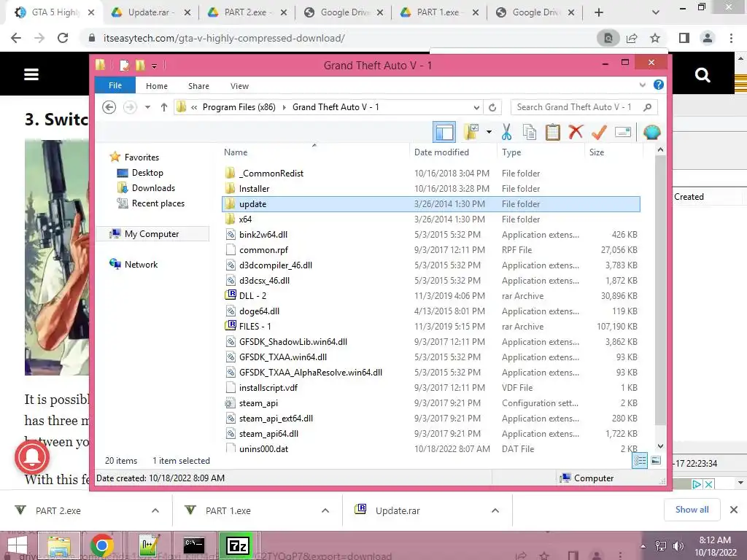Open 7-Zip from the Windows taskbar
The image size is (747, 560).
pos(237,545)
